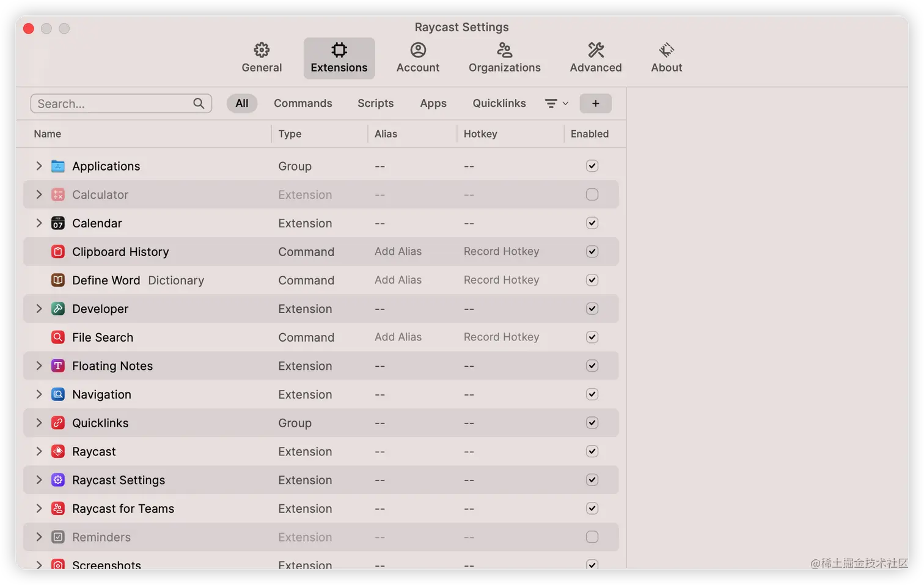
Task: Uncheck File Search enabled box
Action: click(x=592, y=337)
